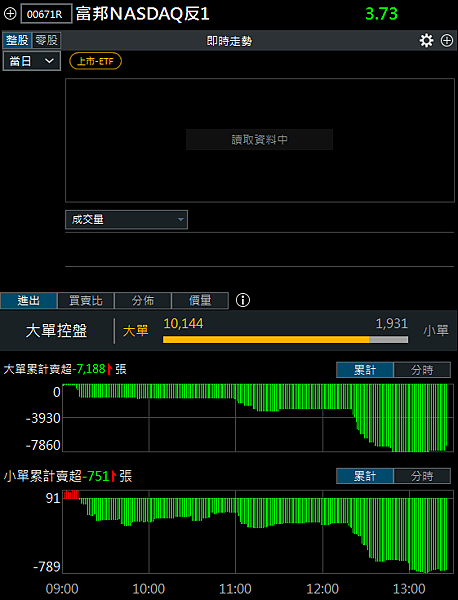458x600 pixels.
Task: Click the plus circle beside stock code
Action: coord(10,14)
